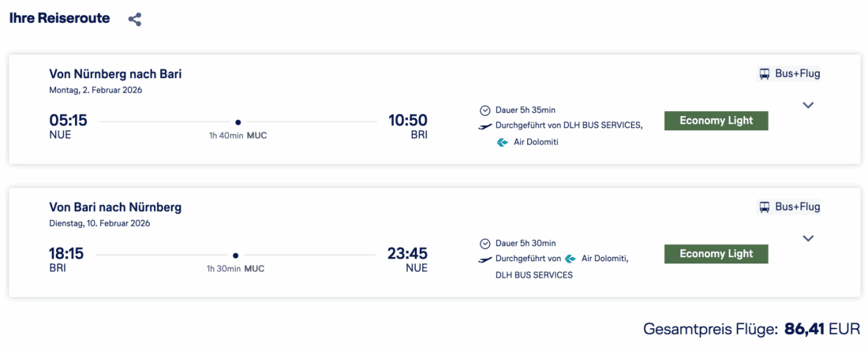
Task: Click the Lufthansa crane icon on outbound flight
Action: (485, 126)
